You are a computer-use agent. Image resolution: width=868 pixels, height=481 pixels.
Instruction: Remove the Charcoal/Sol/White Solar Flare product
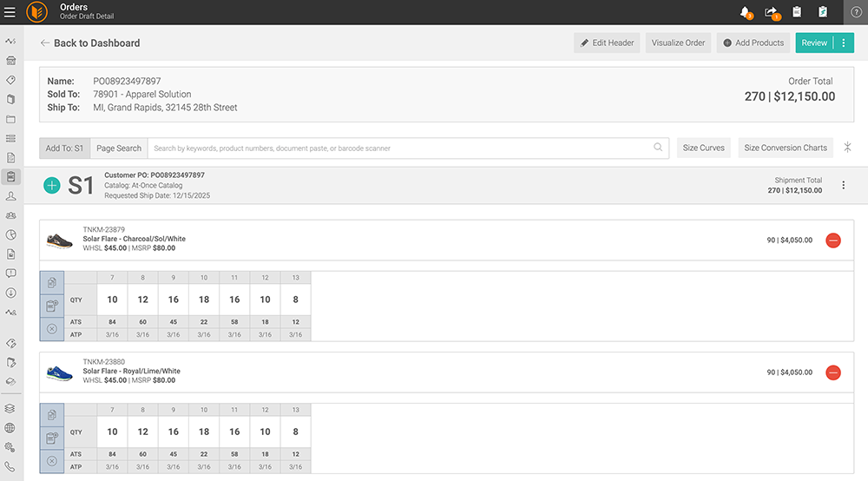click(833, 240)
